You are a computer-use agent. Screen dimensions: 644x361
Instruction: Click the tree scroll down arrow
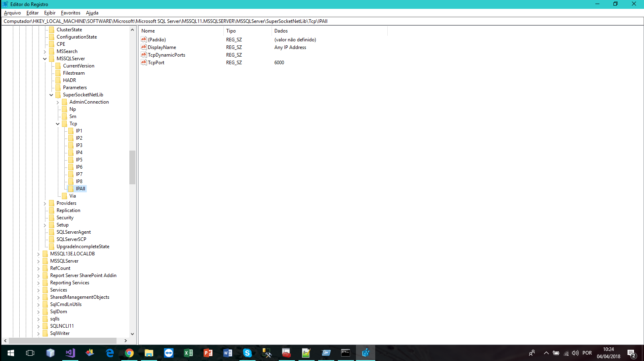click(x=132, y=334)
